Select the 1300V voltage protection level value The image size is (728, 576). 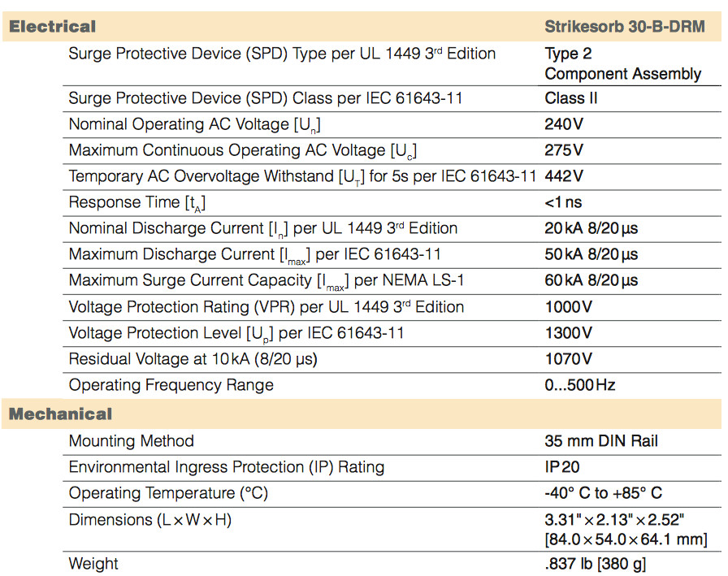pos(568,333)
